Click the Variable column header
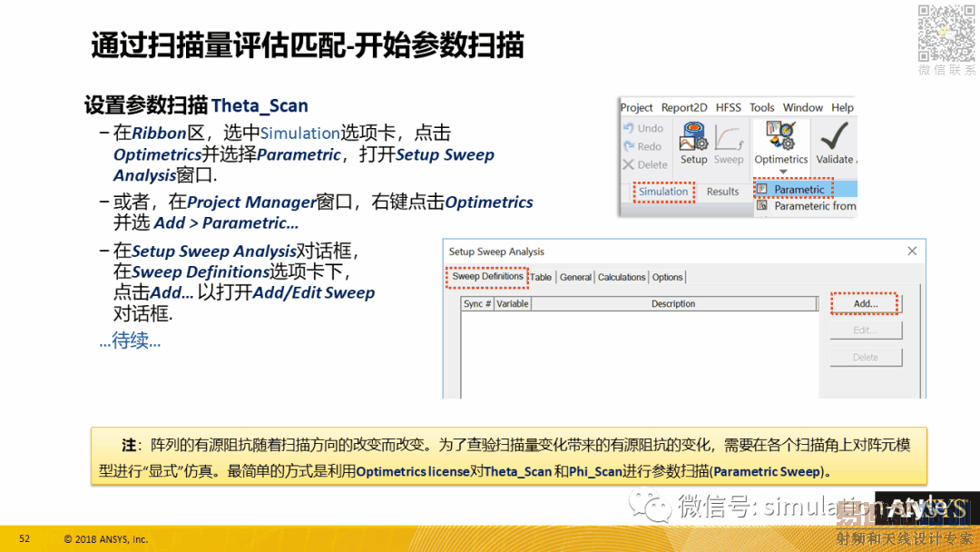The image size is (980, 552). [513, 304]
